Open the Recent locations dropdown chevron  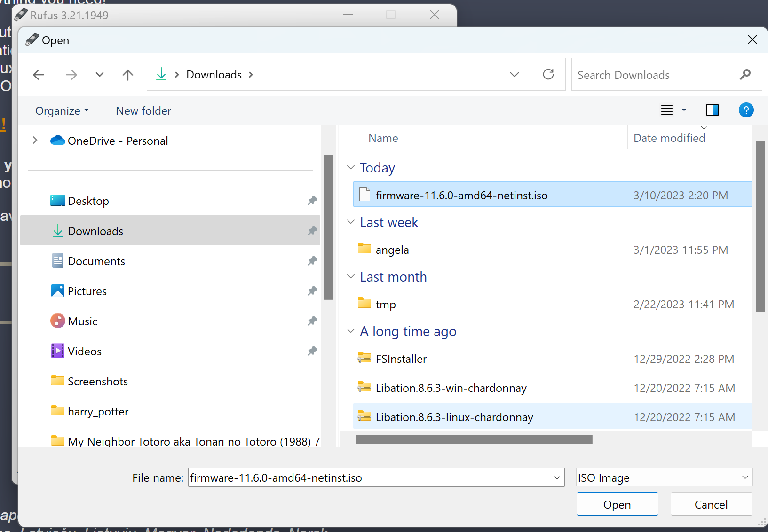(x=99, y=75)
